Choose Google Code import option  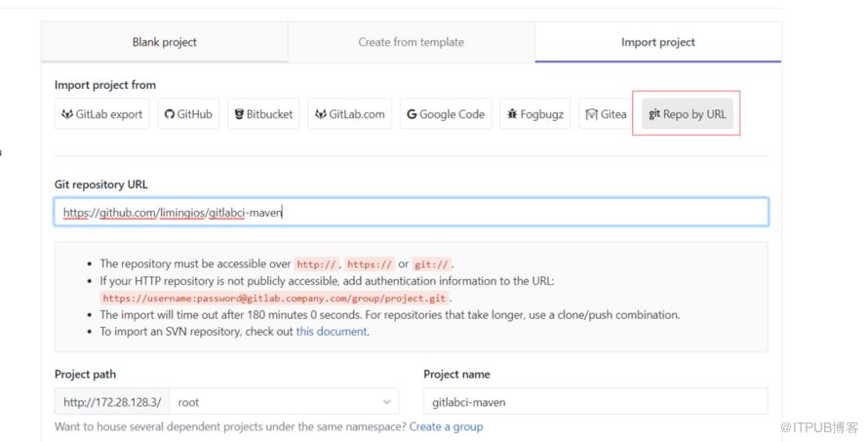click(x=446, y=114)
